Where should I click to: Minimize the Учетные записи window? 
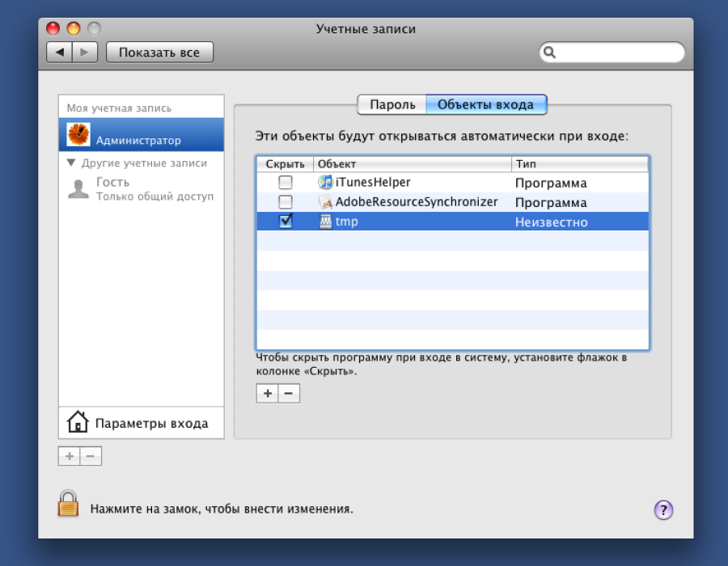74,29
